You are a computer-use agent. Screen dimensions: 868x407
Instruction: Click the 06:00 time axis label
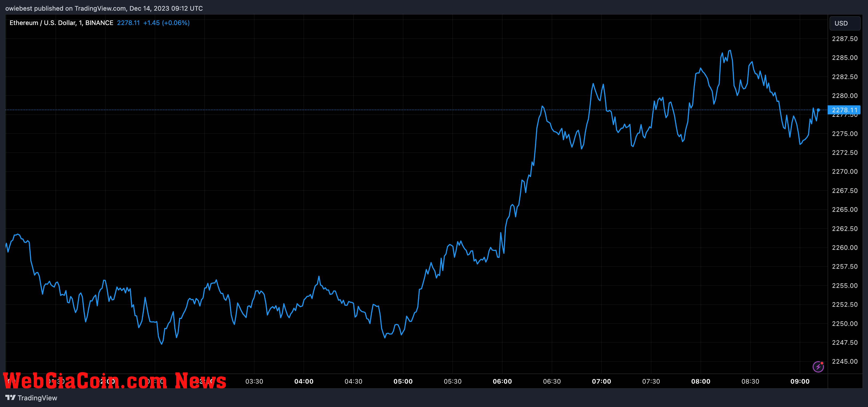[x=502, y=381]
